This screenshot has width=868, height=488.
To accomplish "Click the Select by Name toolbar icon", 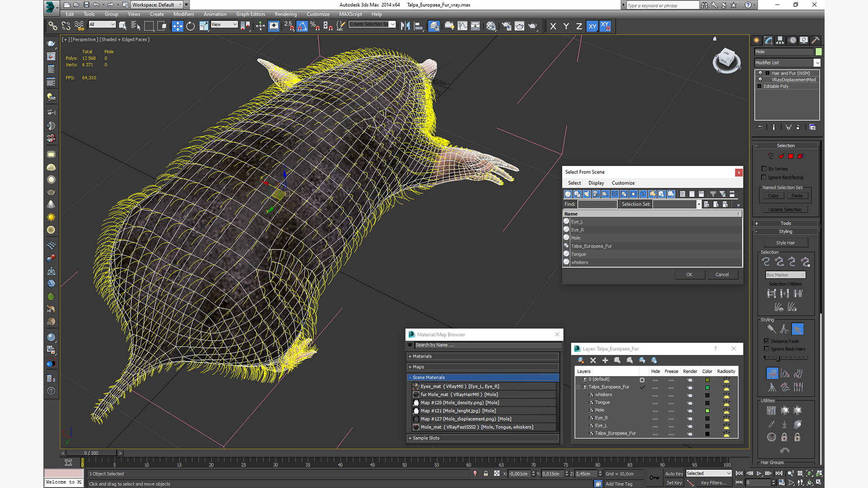I will [x=135, y=26].
